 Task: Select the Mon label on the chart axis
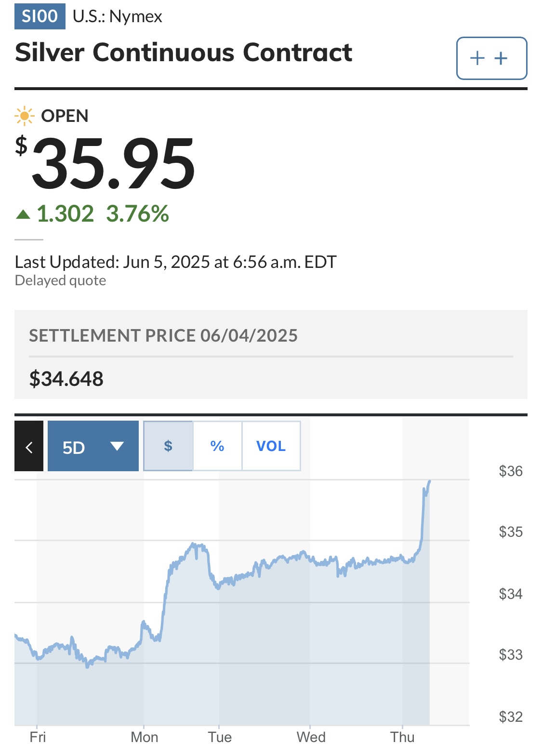(144, 737)
